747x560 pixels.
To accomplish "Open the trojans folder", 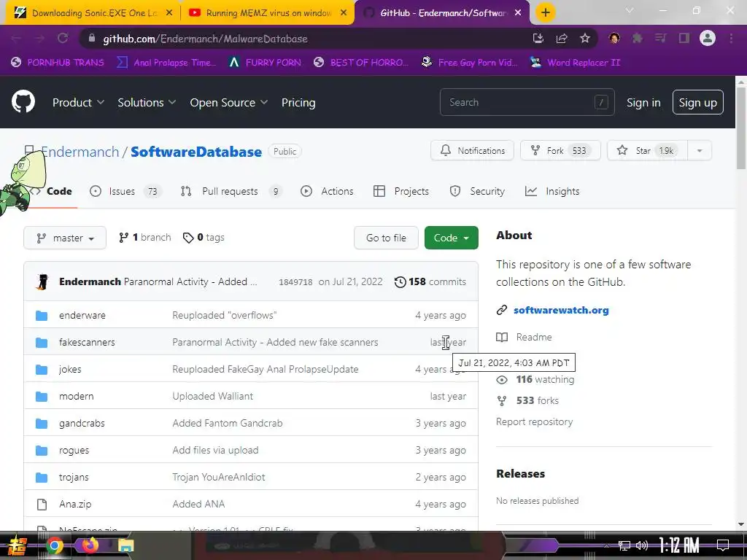I will [74, 477].
